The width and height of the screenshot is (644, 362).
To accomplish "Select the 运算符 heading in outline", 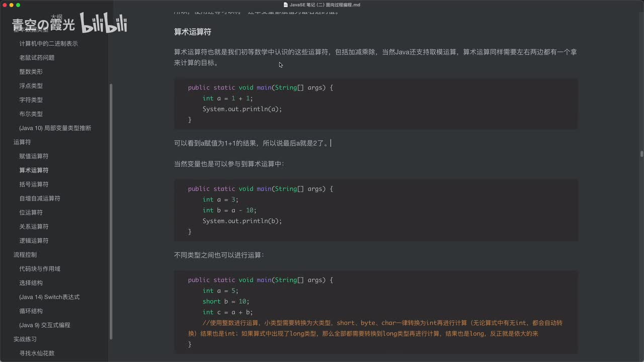I will 22,142.
